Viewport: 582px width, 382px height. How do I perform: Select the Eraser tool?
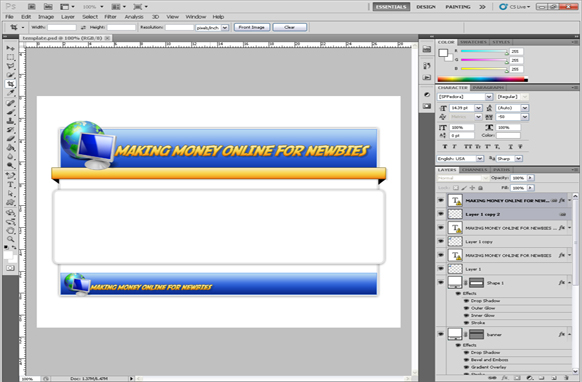click(x=10, y=139)
